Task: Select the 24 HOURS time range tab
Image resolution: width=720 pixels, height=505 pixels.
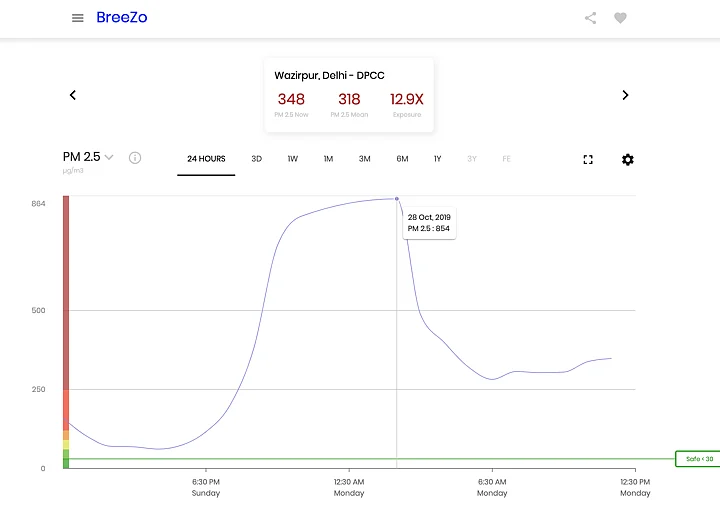Action: pyautogui.click(x=206, y=159)
